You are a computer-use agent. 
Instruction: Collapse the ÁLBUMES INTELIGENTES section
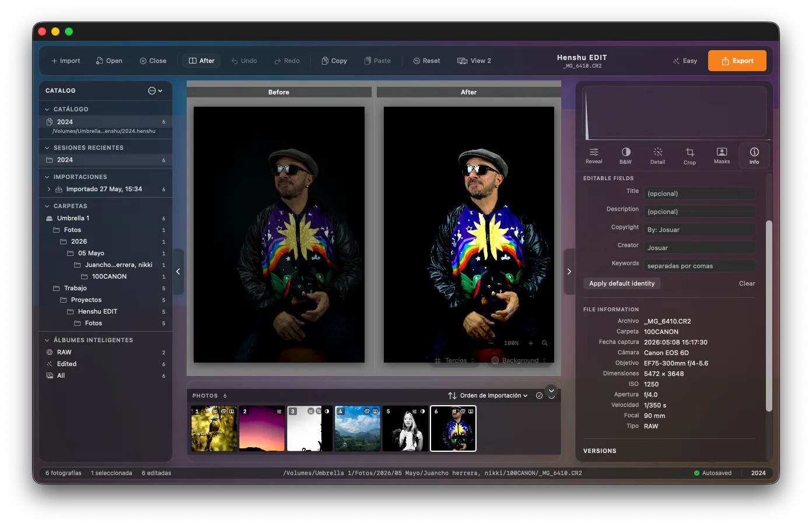pos(47,340)
